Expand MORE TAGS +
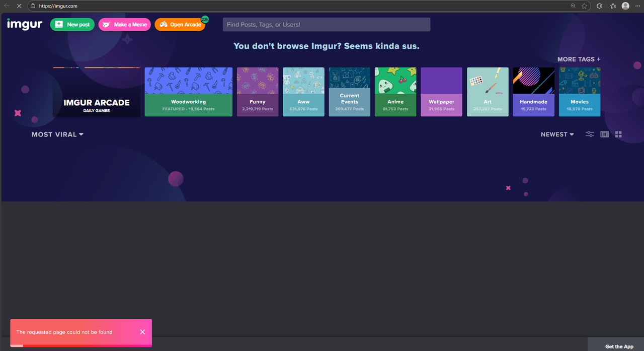This screenshot has height=351, width=644. [x=579, y=59]
